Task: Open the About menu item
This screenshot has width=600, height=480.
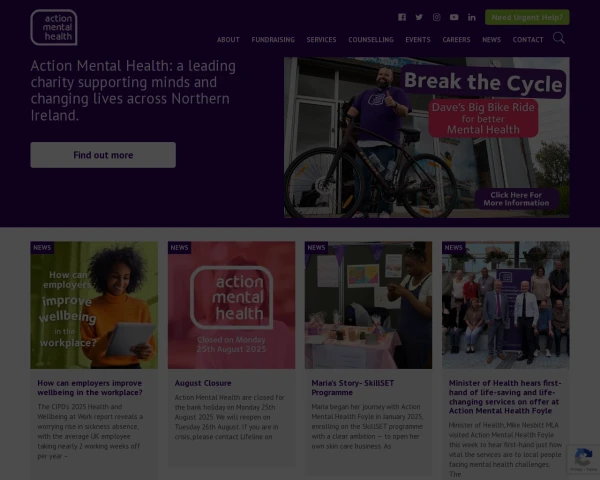Action: tap(228, 39)
